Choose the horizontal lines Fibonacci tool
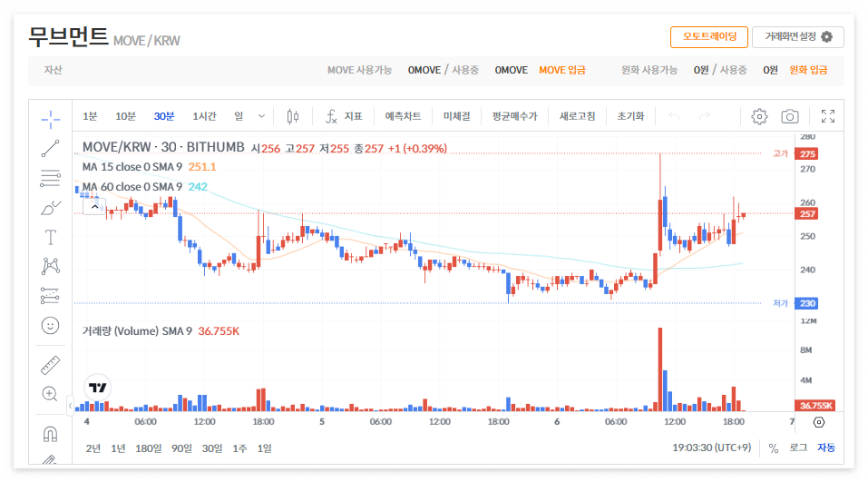Screen dimensions: 868x482 point(51,179)
